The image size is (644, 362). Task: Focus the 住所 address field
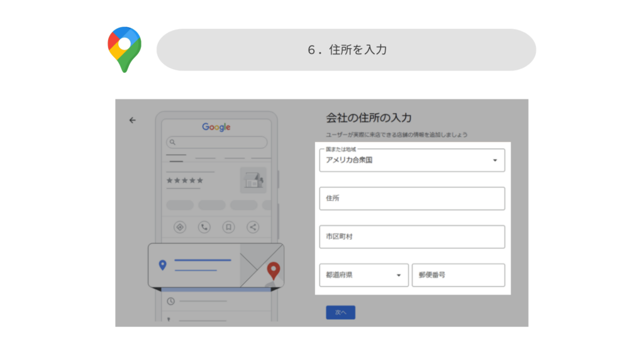pyautogui.click(x=412, y=198)
